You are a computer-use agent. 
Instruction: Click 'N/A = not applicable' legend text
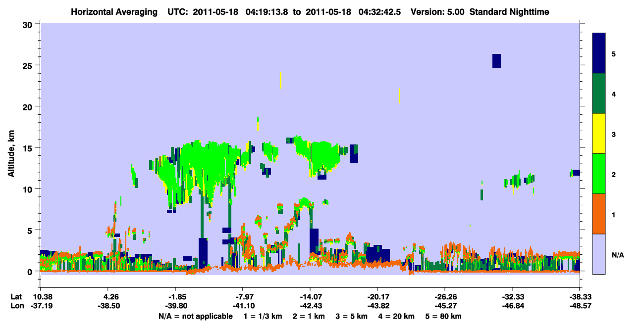195,316
